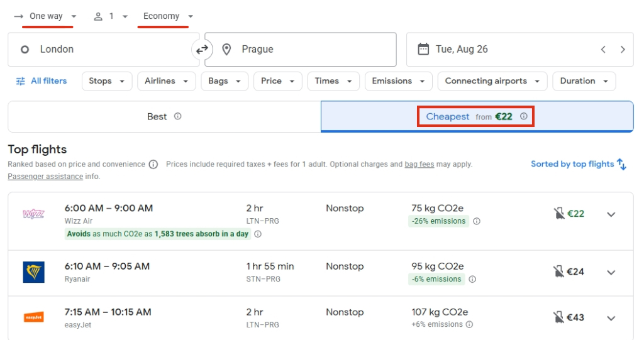Click info icon next to -6% emissions
Image resolution: width=644 pixels, height=340 pixels.
coord(472,279)
